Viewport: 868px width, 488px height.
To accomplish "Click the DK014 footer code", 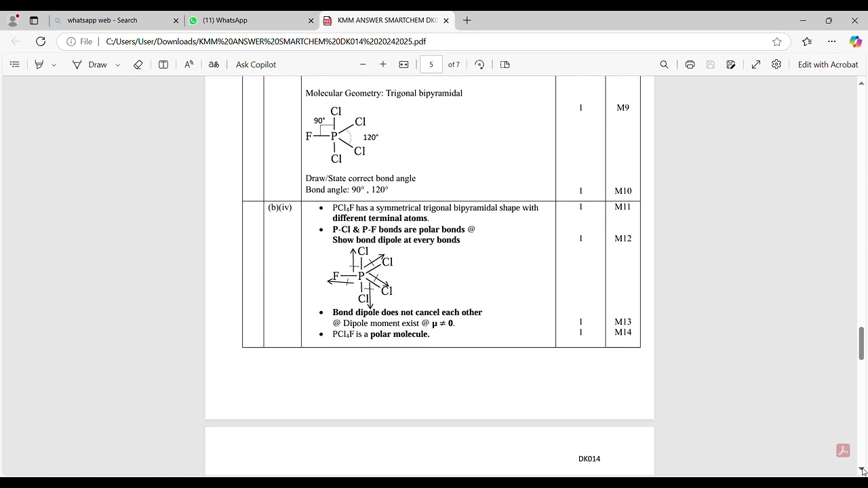I will 589,459.
